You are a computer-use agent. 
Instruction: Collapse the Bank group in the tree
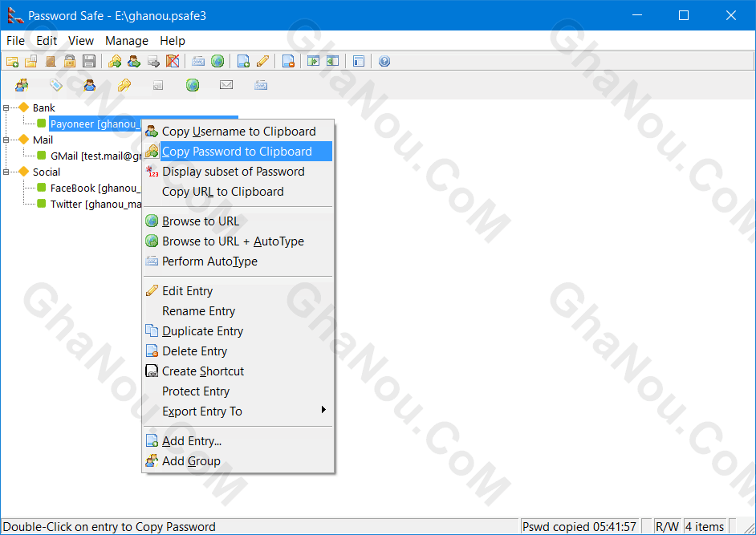tap(6, 108)
